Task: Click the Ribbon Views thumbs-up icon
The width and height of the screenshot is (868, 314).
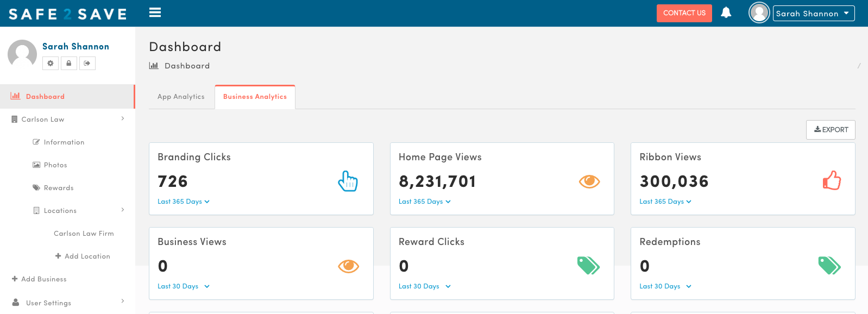Action: click(x=832, y=180)
